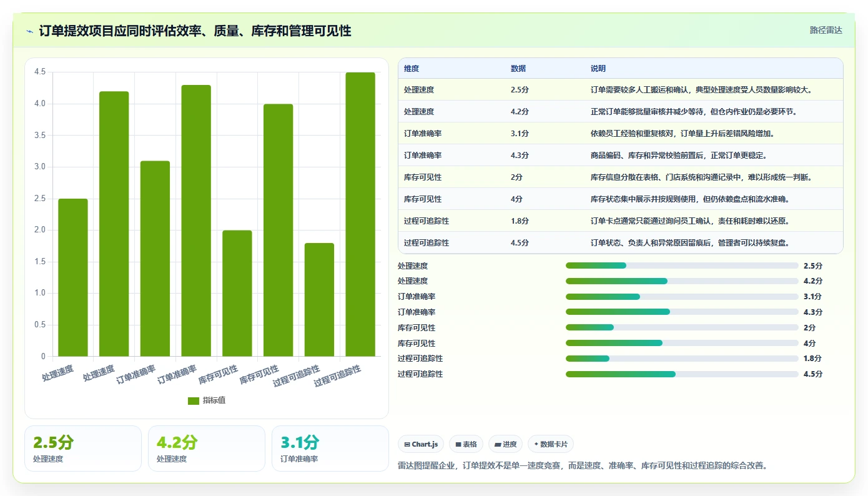This screenshot has height=496, width=868.
Task: Click the progress bar labeled 2分
Action: (682, 327)
